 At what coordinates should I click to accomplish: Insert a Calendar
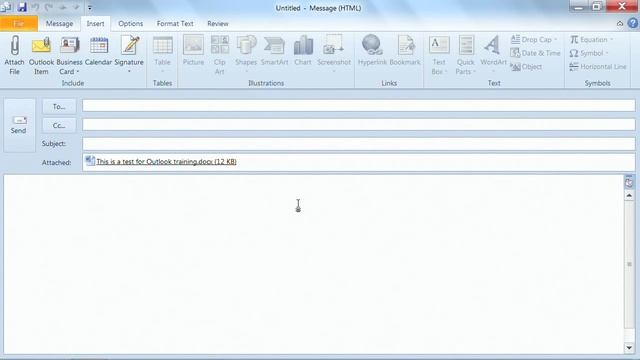coord(98,51)
